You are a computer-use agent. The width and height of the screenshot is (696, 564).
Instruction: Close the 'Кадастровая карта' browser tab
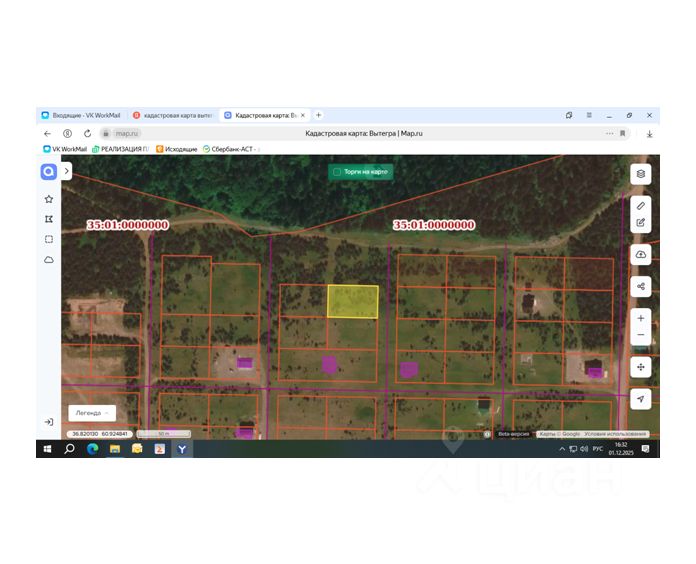click(x=303, y=115)
